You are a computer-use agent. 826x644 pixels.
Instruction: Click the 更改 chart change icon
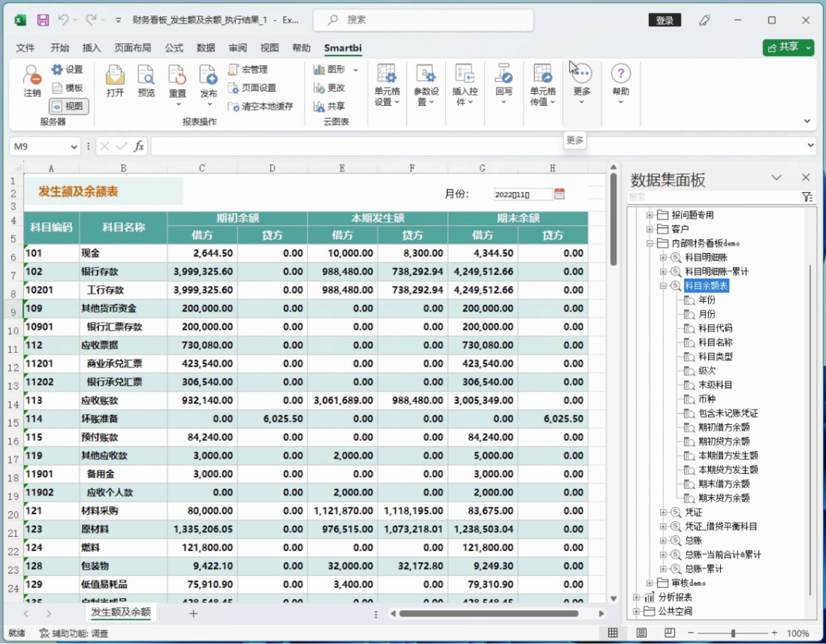329,88
